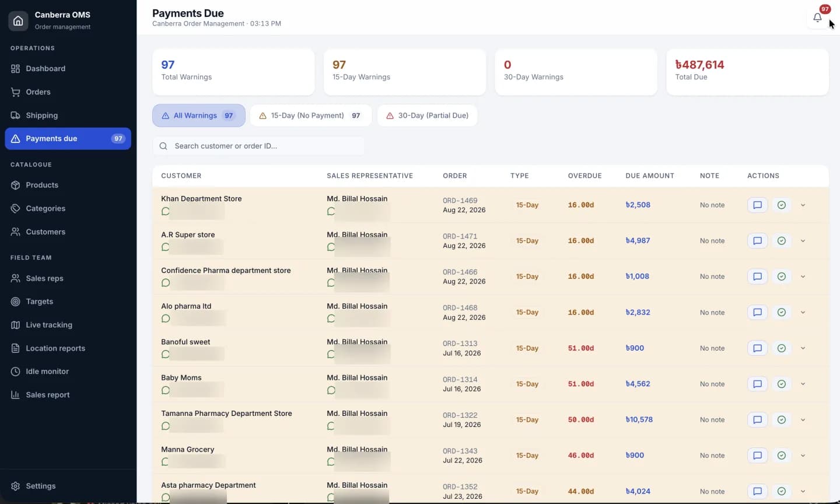Click the CUSTOMER column header
This screenshot has height=504, width=840.
coord(181,176)
